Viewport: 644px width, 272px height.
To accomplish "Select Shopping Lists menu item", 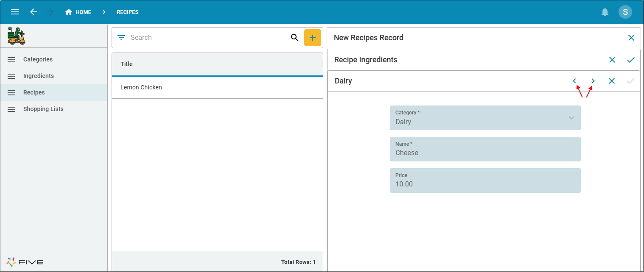I will point(43,109).
